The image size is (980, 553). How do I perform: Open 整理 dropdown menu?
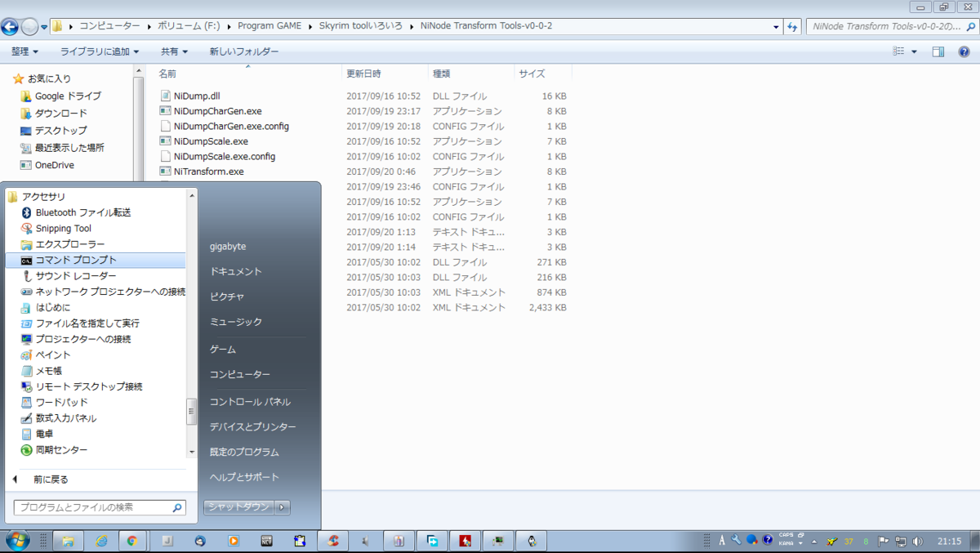(x=24, y=51)
